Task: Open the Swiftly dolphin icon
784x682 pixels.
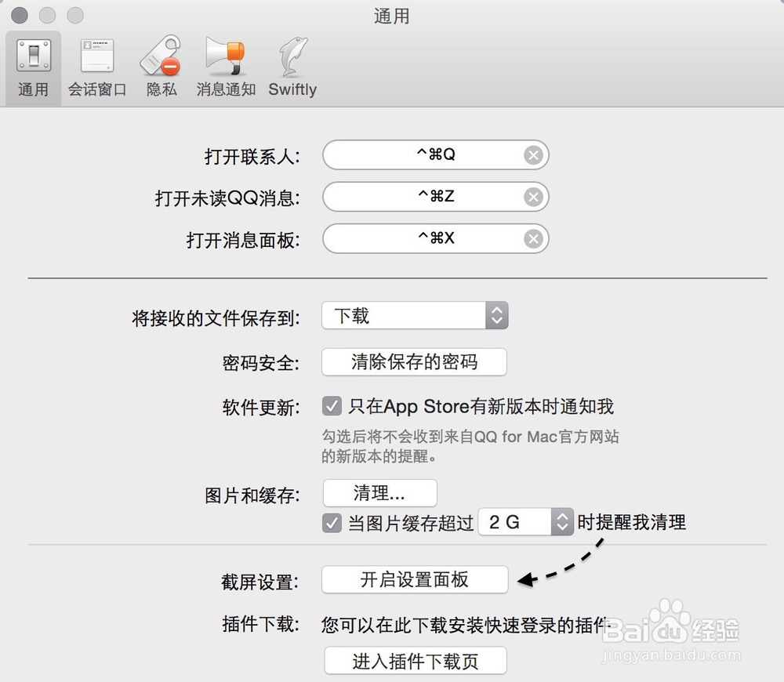Action: pyautogui.click(x=292, y=67)
